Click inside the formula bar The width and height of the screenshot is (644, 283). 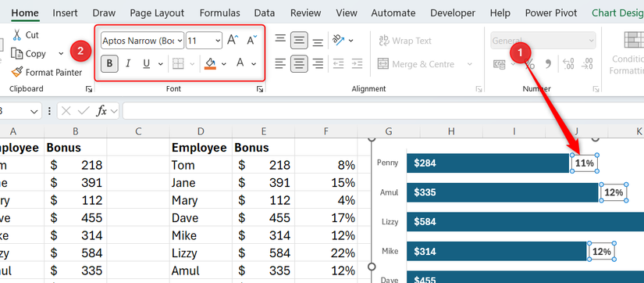point(383,111)
